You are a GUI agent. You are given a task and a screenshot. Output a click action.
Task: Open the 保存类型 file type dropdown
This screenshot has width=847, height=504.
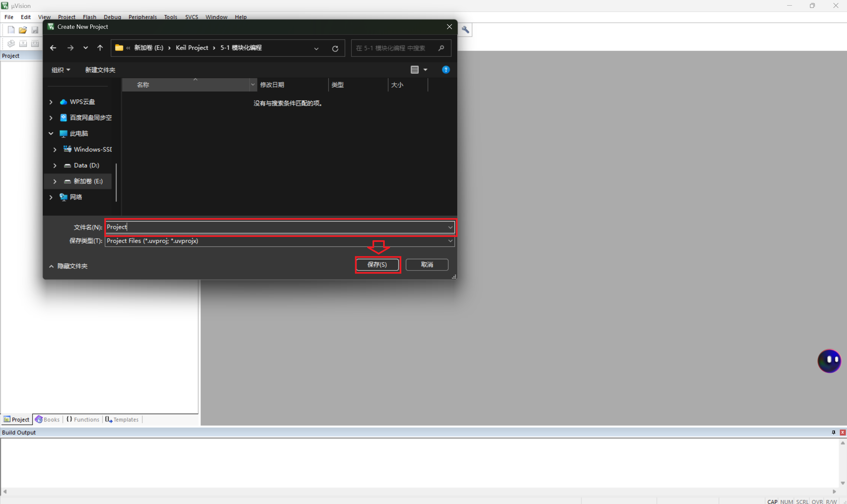tap(450, 241)
